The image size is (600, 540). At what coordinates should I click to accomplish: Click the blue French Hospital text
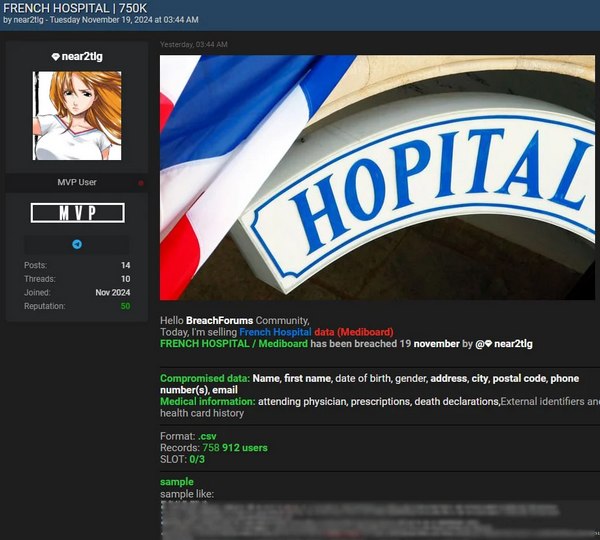coord(275,332)
